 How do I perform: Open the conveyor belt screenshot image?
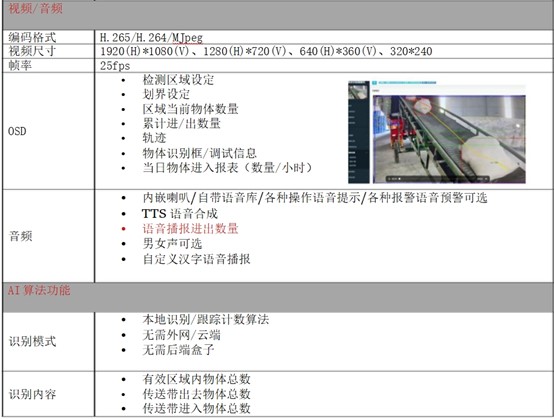(x=437, y=132)
